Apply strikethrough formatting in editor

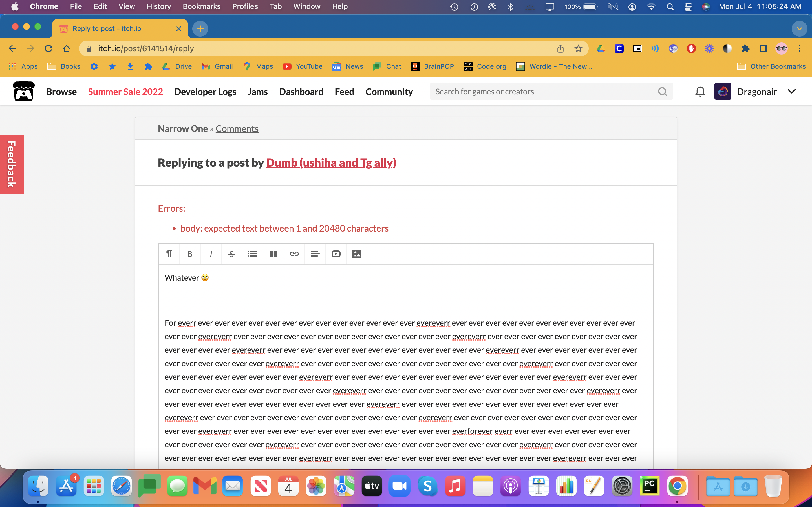coord(231,254)
